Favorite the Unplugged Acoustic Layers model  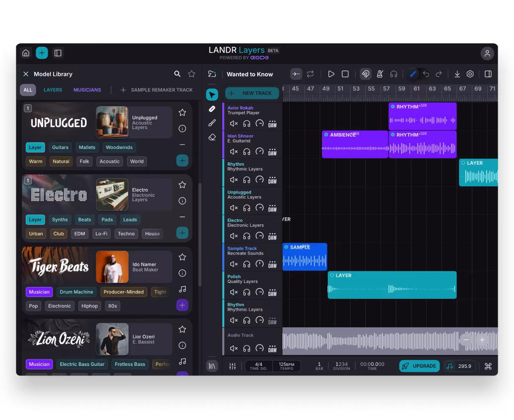click(182, 113)
